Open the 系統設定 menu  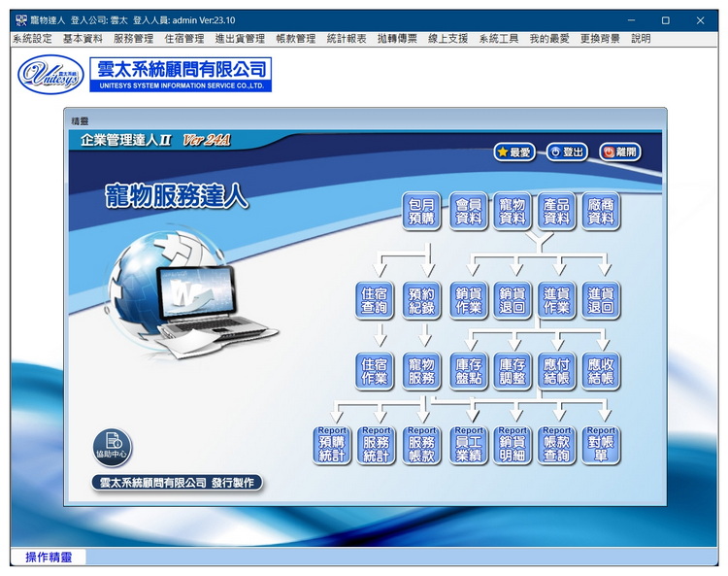32,39
